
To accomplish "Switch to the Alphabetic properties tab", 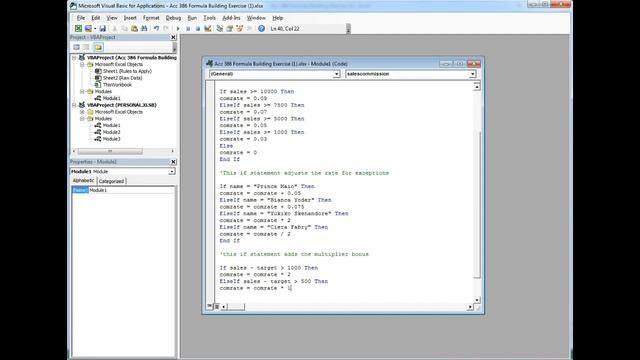I will tap(84, 180).
